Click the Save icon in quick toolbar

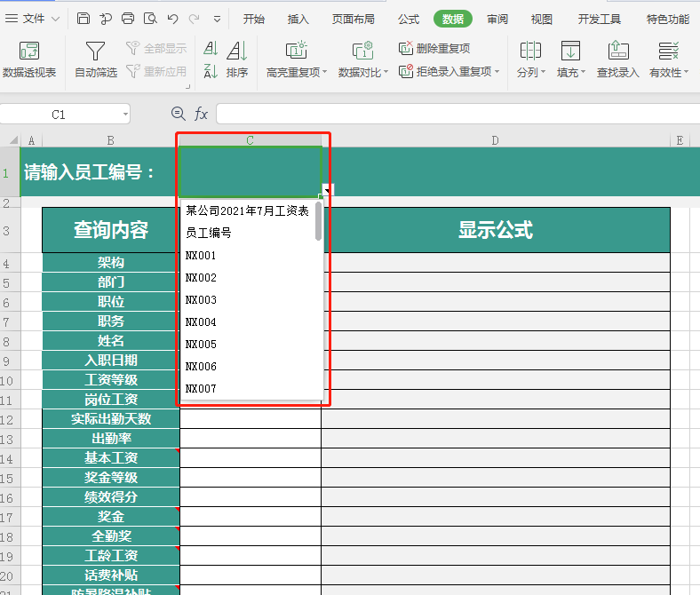[x=83, y=19]
